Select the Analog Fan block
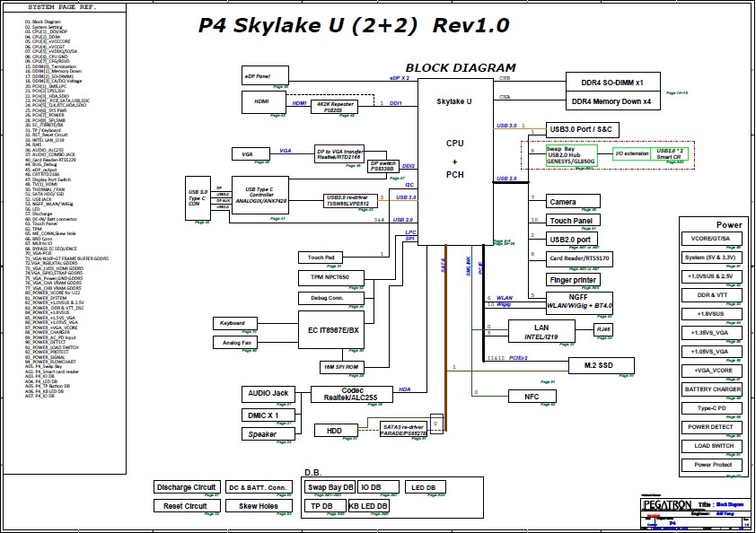 (x=235, y=343)
